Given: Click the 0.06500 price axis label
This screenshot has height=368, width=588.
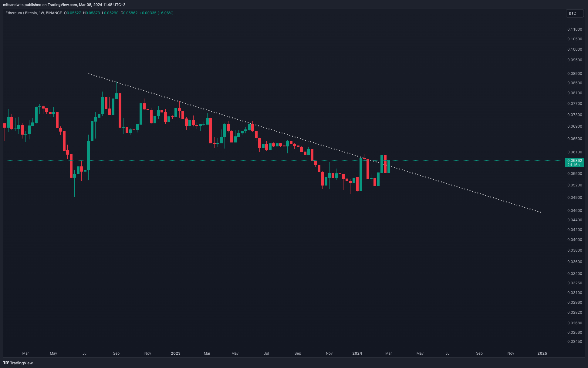Looking at the screenshot, I should tap(575, 139).
